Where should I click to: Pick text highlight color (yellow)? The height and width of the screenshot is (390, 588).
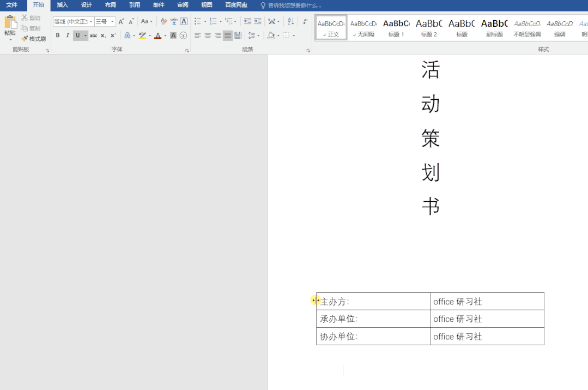click(142, 35)
